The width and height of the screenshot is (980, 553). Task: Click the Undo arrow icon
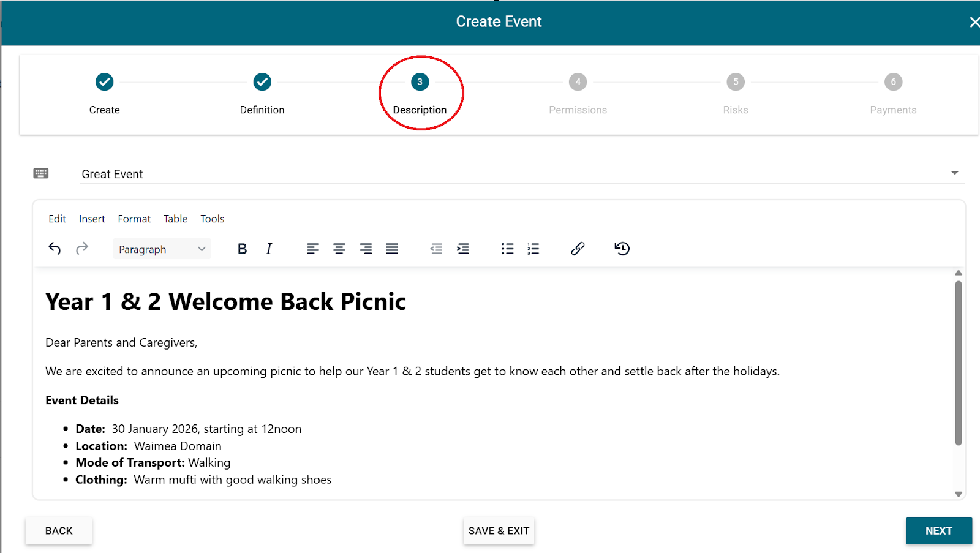55,249
